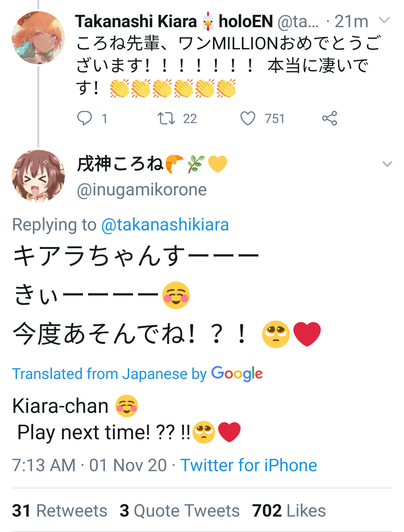The width and height of the screenshot is (404, 532).
Task: Expand the options chevron on Korone's tweet
Action: tap(387, 164)
